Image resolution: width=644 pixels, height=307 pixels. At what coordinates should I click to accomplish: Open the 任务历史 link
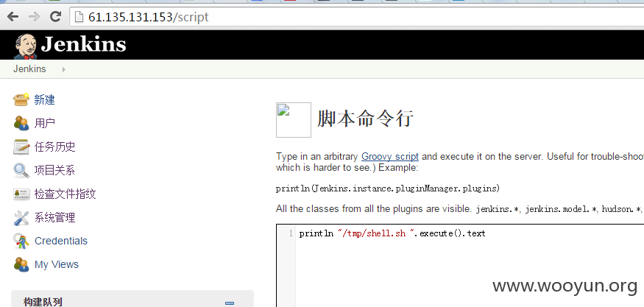coord(55,147)
